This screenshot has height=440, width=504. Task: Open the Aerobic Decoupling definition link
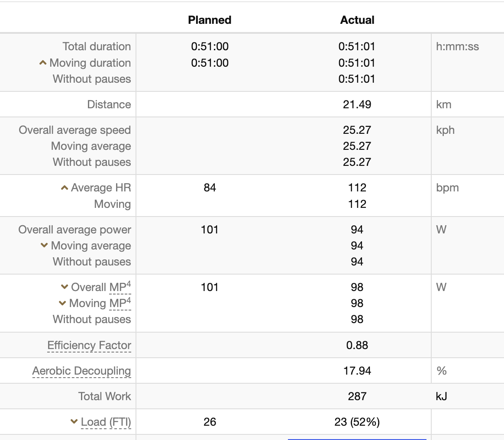coord(81,371)
